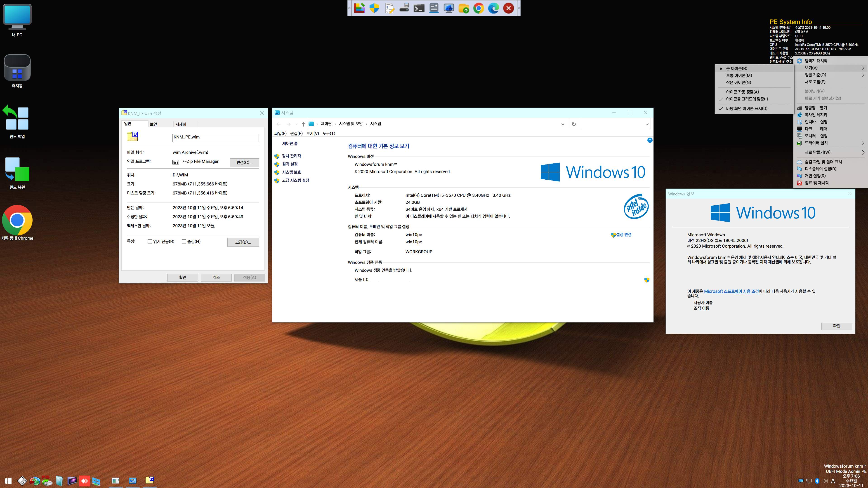Click the Windows 11 monitor icon in top dock
This screenshot has height=488, width=868.
[449, 8]
